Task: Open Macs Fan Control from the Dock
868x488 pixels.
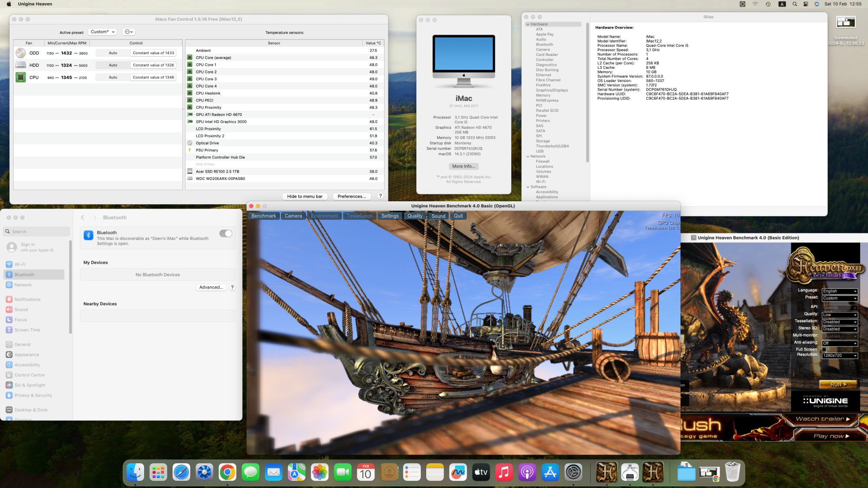Action: coord(204,472)
